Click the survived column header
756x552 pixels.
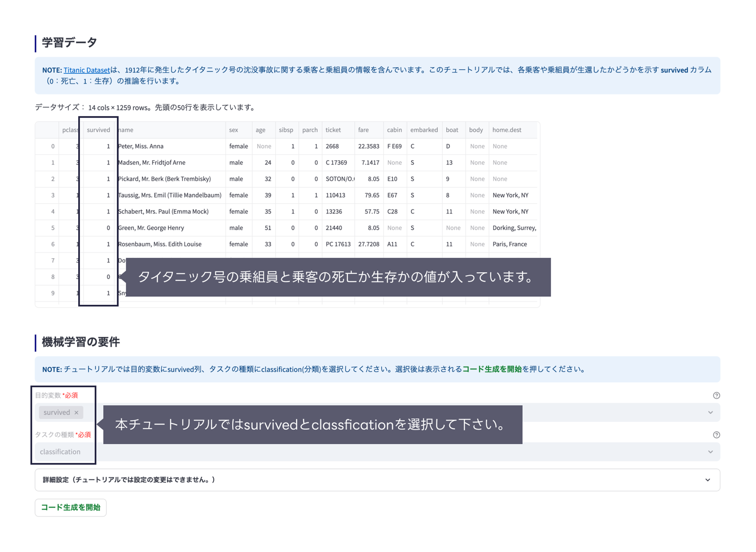click(x=98, y=129)
